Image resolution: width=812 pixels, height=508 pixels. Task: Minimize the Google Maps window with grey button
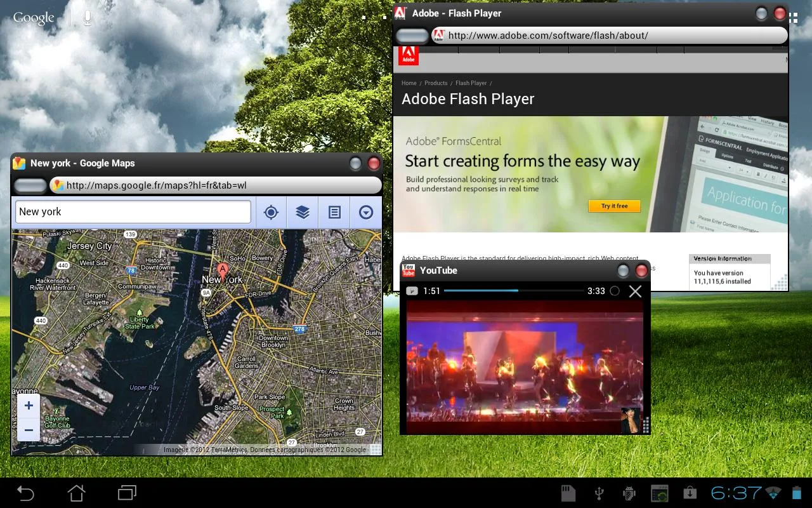click(x=355, y=164)
